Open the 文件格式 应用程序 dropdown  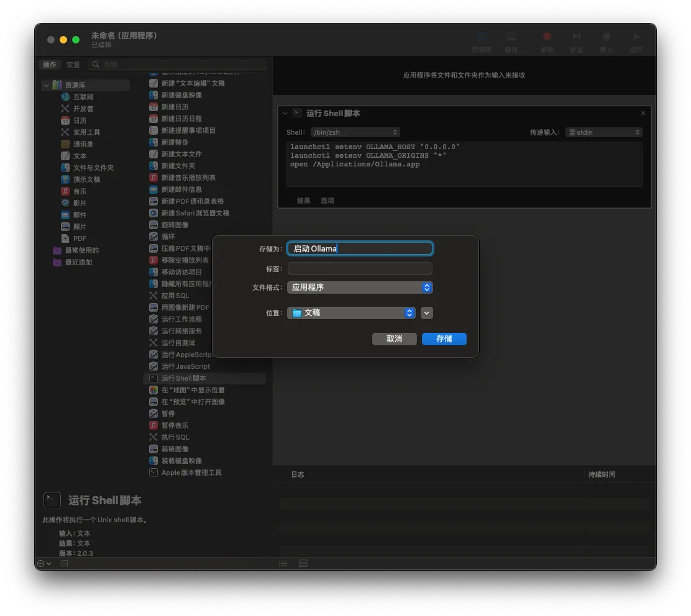360,288
